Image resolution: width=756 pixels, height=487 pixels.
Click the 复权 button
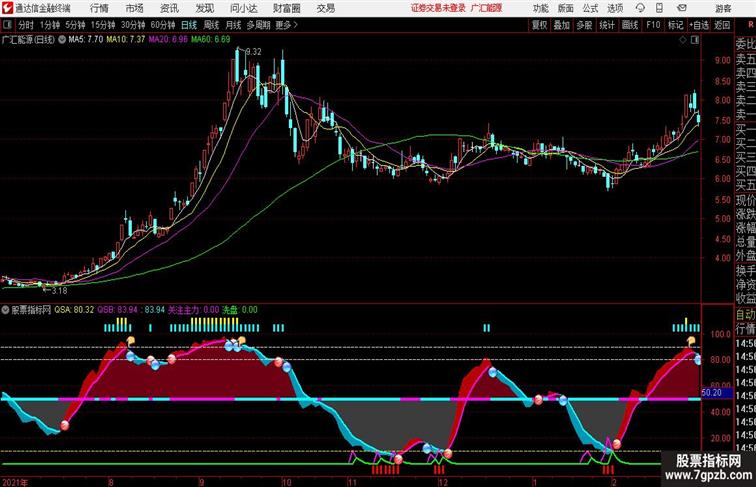(540, 25)
